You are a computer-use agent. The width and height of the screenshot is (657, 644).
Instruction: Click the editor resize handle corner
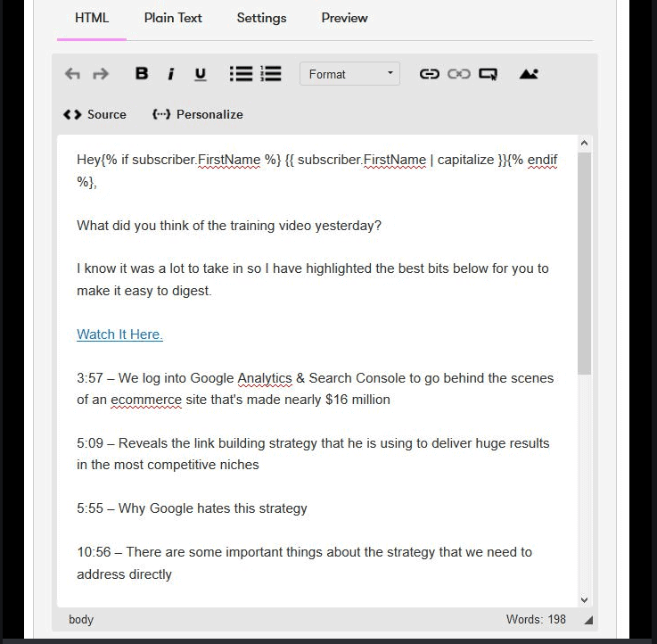point(588,620)
